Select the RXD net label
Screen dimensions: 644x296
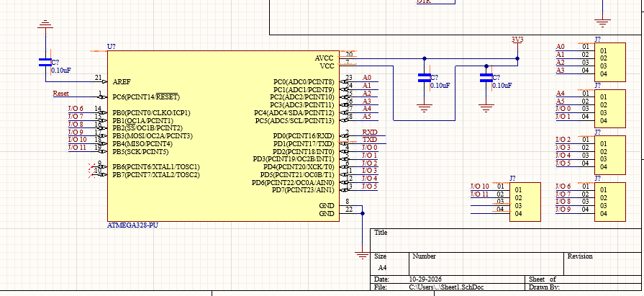[x=370, y=132]
